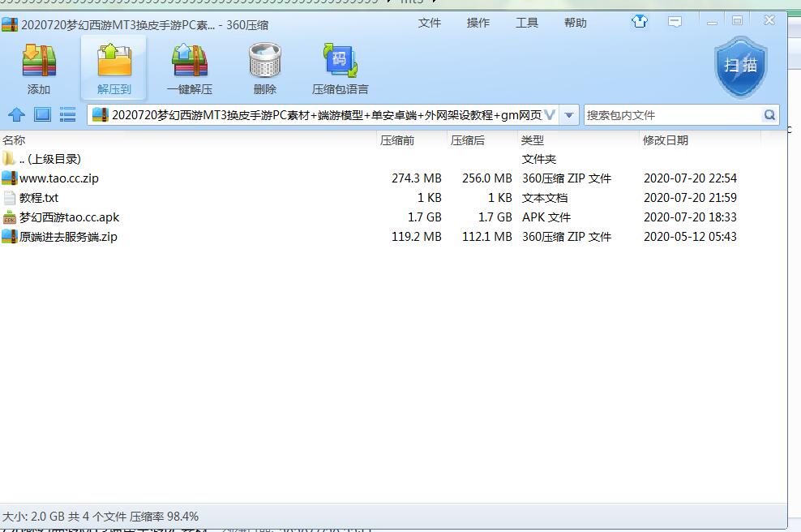The height and width of the screenshot is (532, 801).
Task: Switch to large icon view mode
Action: point(42,115)
